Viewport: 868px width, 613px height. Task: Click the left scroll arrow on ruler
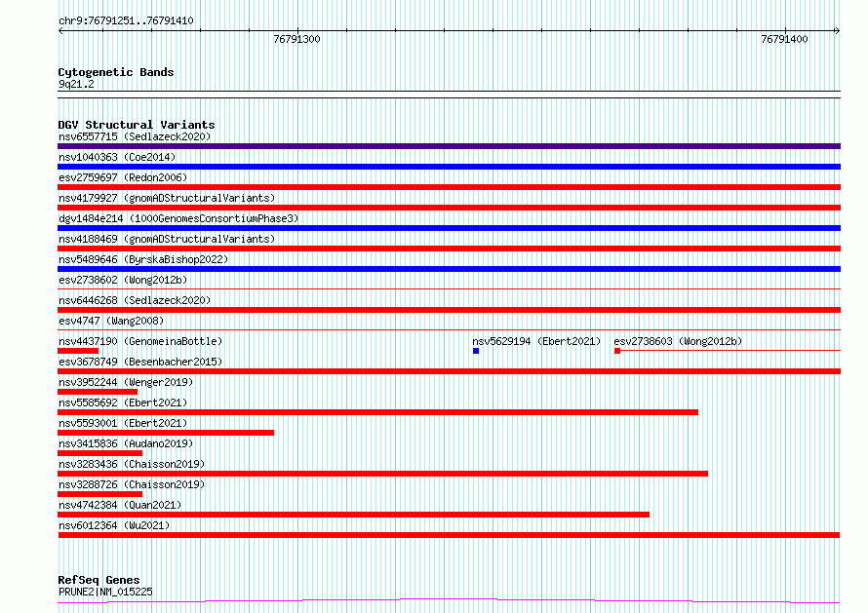60,31
